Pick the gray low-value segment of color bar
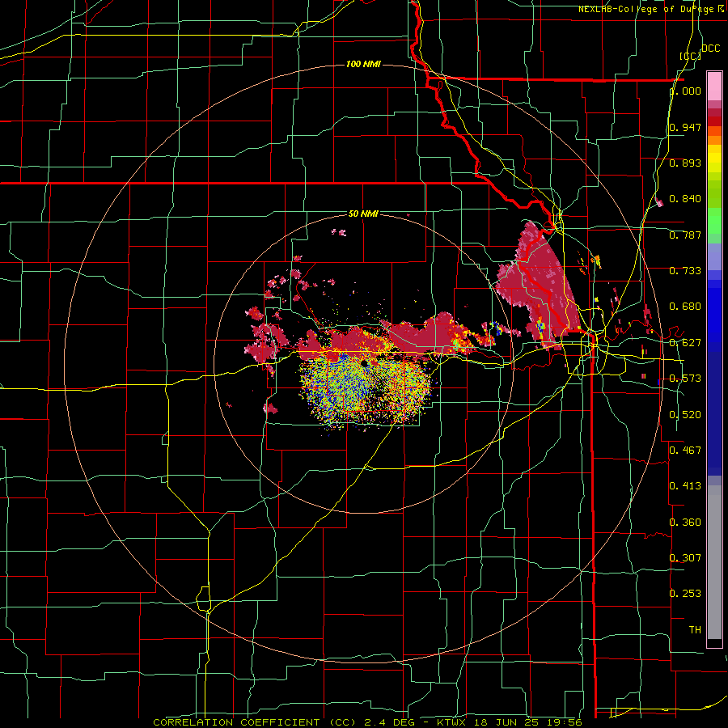The height and width of the screenshot is (728, 728). pyautogui.click(x=714, y=562)
